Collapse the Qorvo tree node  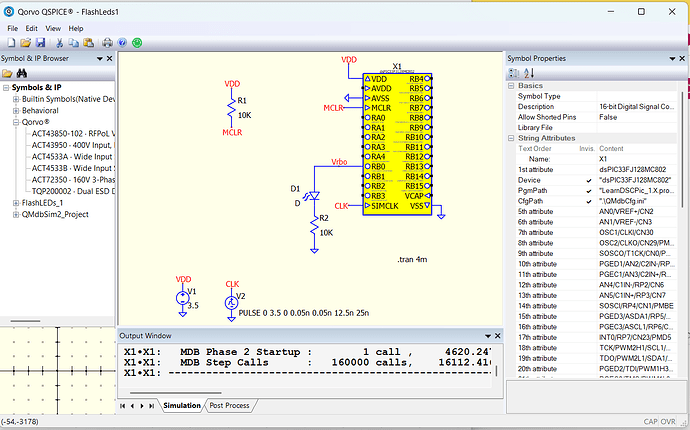pos(16,122)
